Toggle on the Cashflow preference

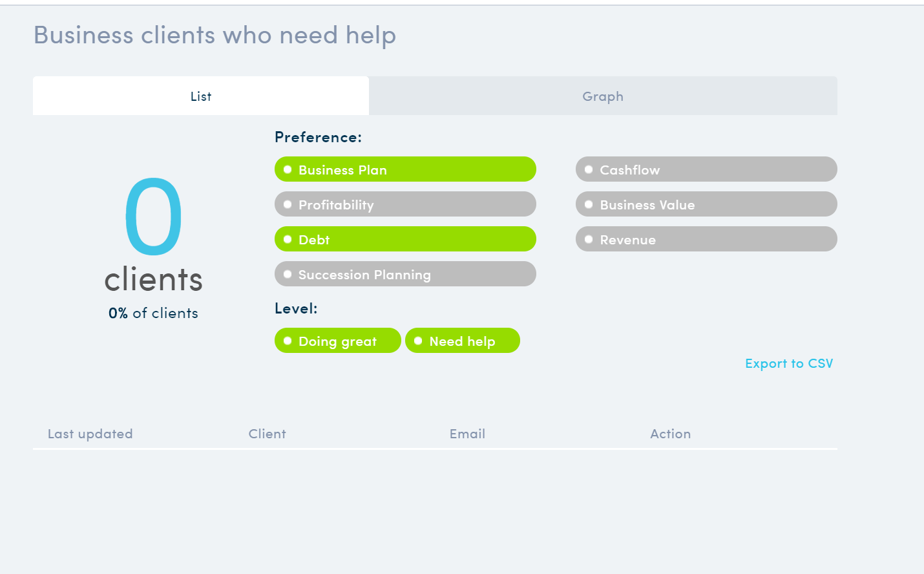(x=706, y=169)
